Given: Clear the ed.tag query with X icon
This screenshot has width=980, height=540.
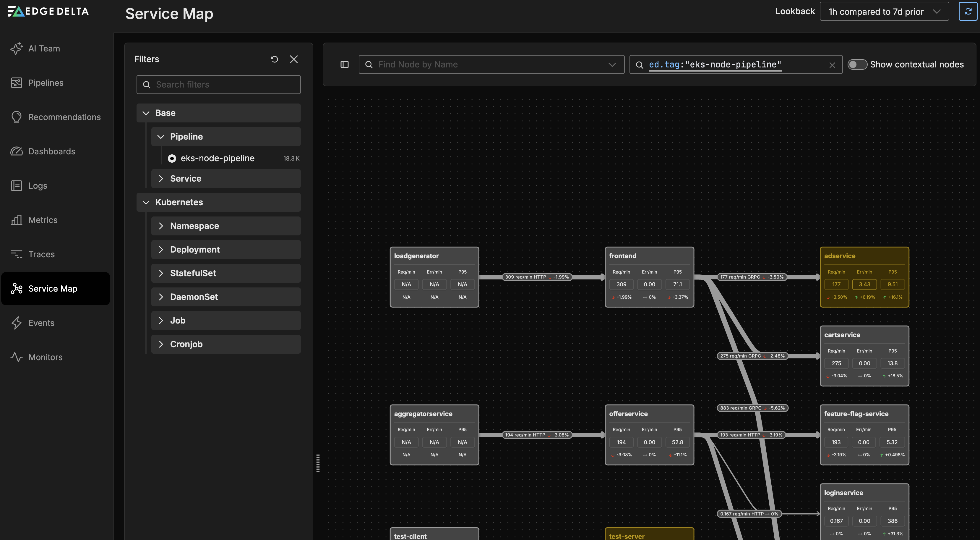Looking at the screenshot, I should (x=832, y=65).
